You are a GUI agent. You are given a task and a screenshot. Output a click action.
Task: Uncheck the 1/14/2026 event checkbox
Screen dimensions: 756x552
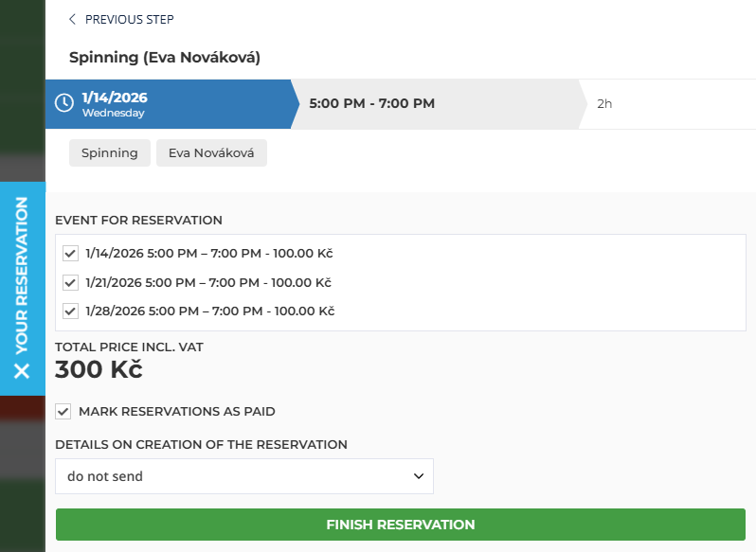pos(70,254)
